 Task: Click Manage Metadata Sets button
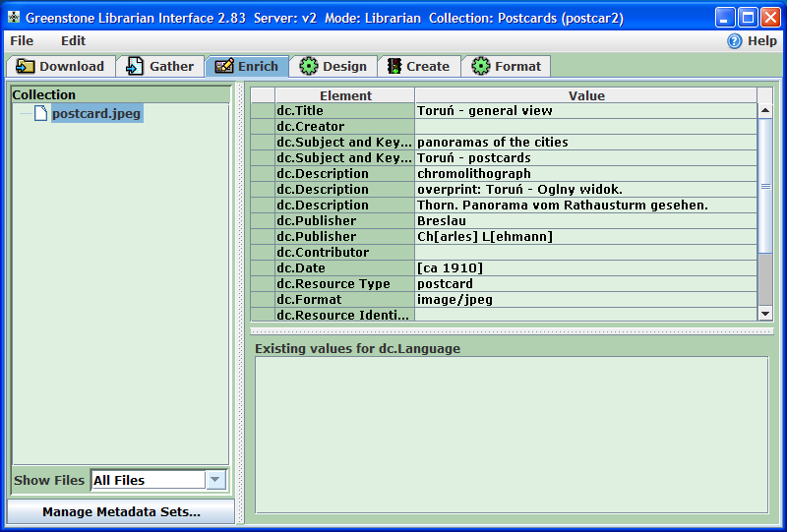click(121, 511)
